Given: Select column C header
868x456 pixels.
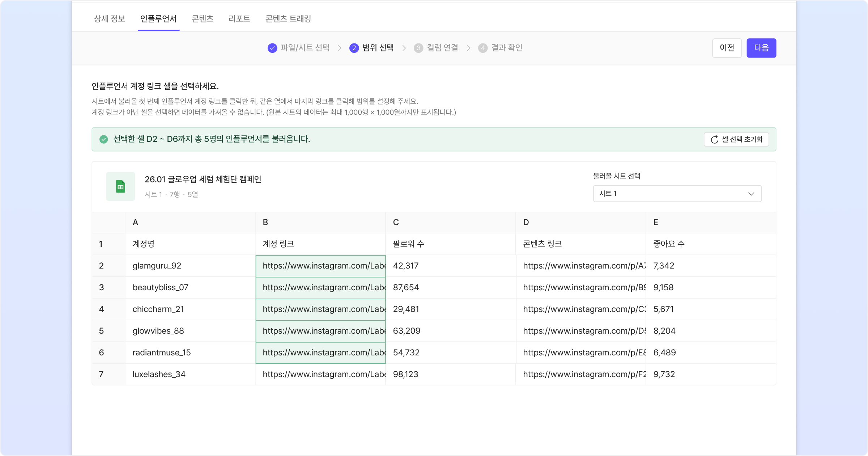Looking at the screenshot, I should click(451, 223).
